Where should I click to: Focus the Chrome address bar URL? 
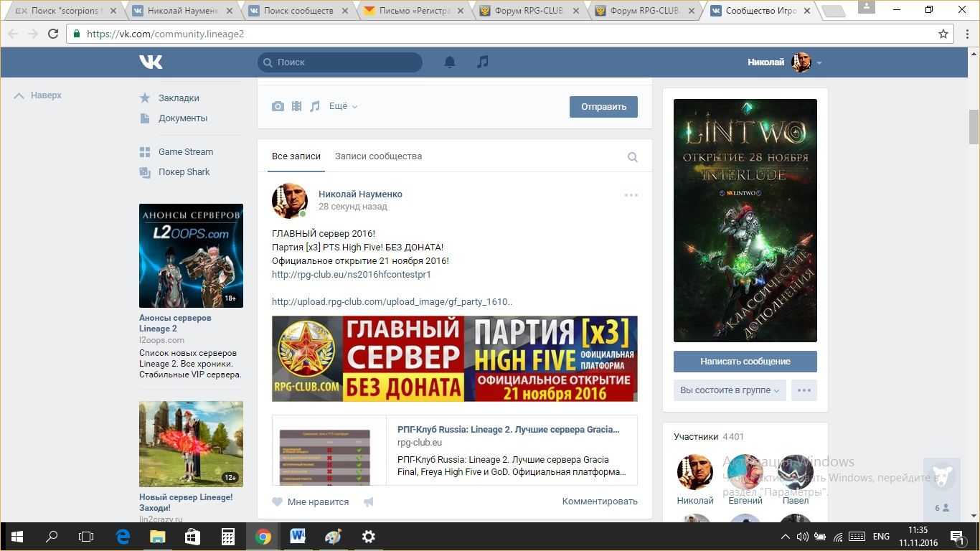(x=502, y=34)
